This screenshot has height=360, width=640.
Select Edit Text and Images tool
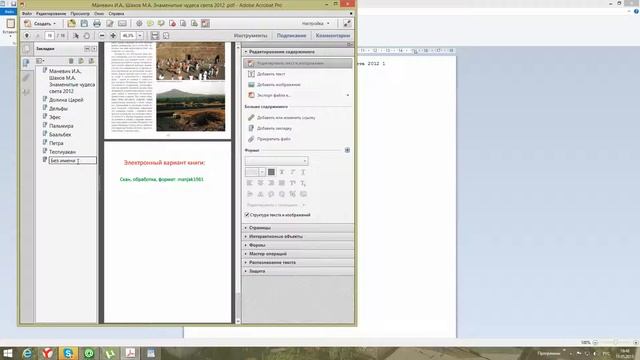pyautogui.click(x=298, y=63)
